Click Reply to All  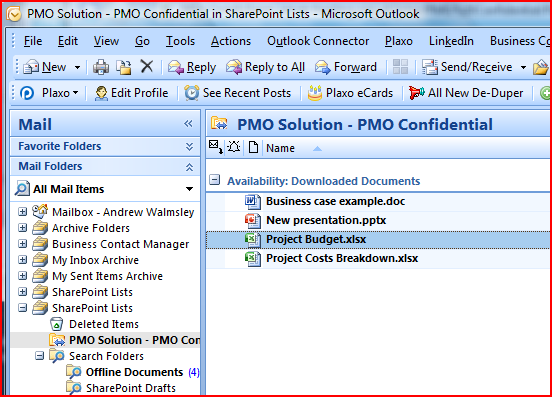tap(265, 67)
